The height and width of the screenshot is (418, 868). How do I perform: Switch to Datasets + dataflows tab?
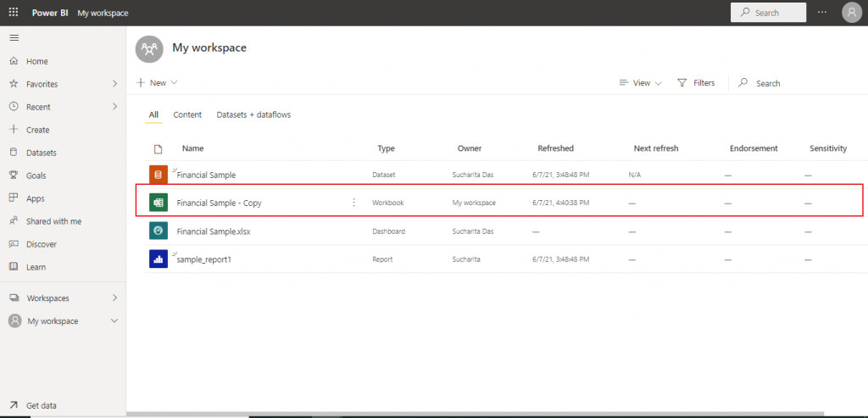(253, 114)
